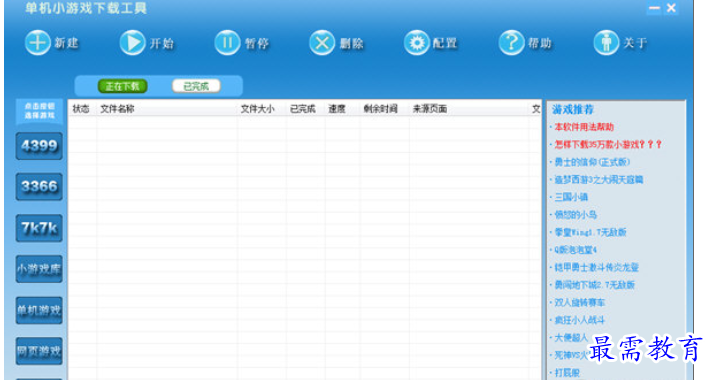Sort by the 文件名称 column header
Viewport: 711px width, 380px height.
point(117,109)
